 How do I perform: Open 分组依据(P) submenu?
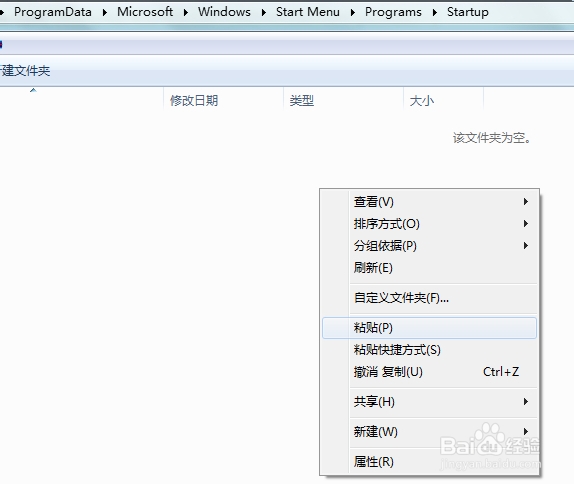point(429,246)
